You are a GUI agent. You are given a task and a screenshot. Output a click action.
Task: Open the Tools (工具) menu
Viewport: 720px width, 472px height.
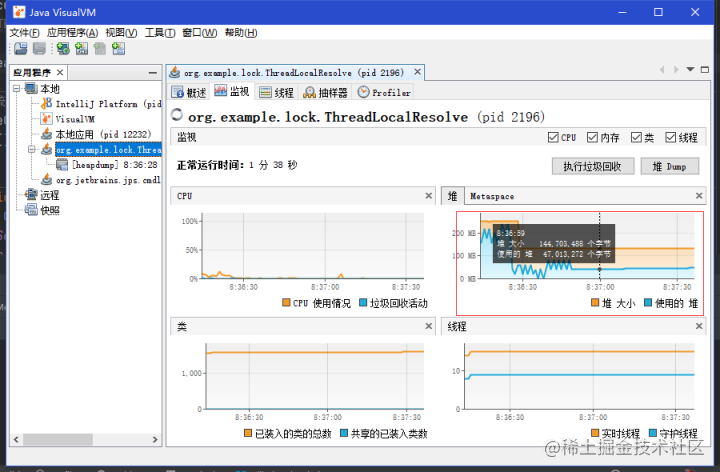(x=160, y=33)
